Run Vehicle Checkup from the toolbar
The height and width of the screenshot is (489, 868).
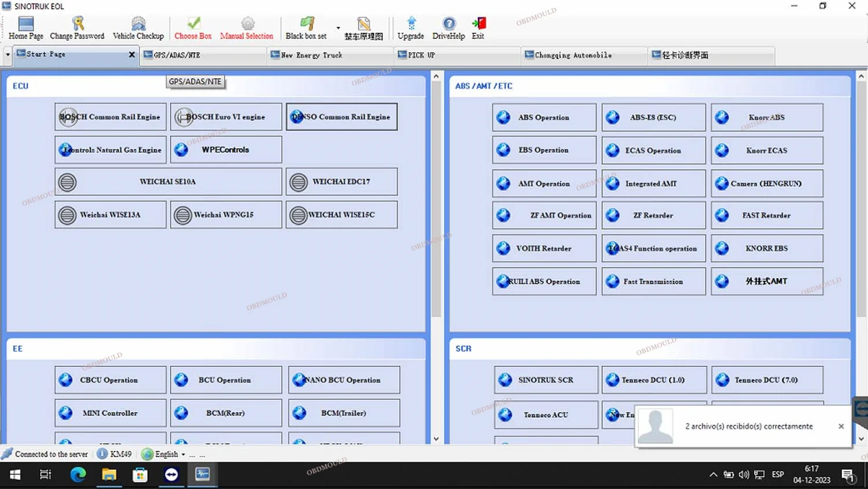click(138, 24)
